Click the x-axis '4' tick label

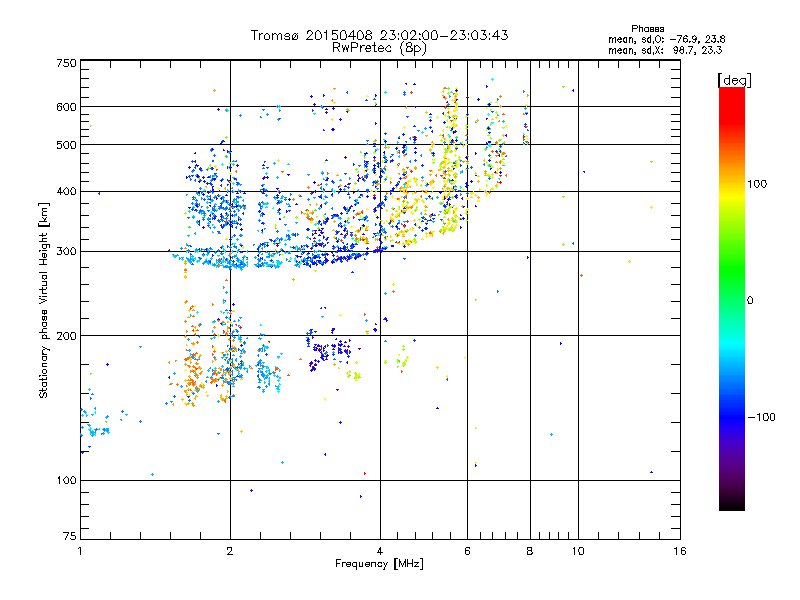click(380, 551)
